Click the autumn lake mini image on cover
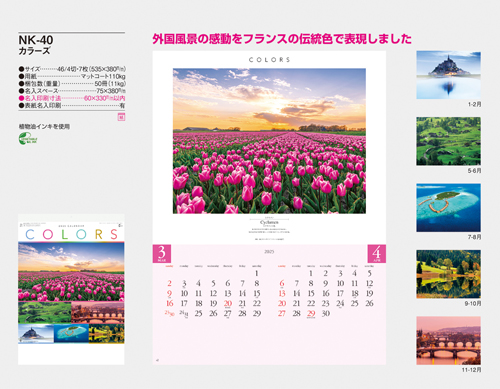The image size is (500, 389). (107, 333)
